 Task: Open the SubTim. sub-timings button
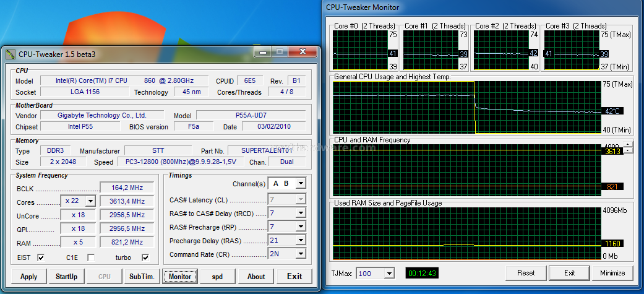pyautogui.click(x=142, y=276)
